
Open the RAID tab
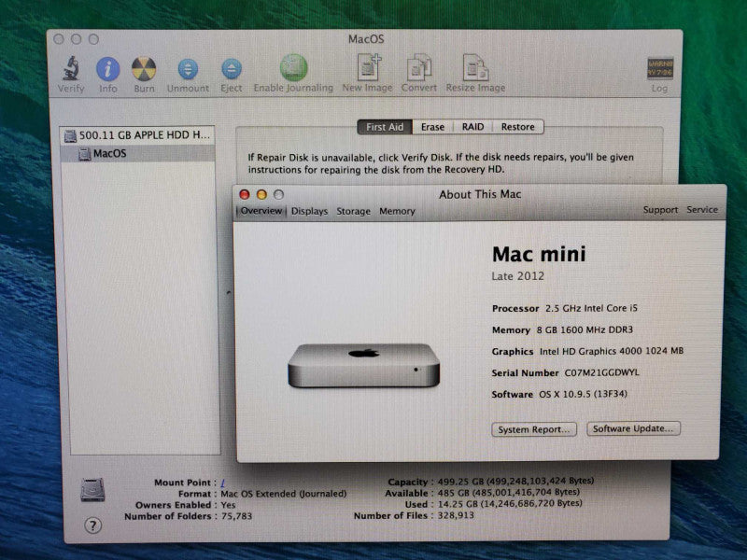pos(472,127)
